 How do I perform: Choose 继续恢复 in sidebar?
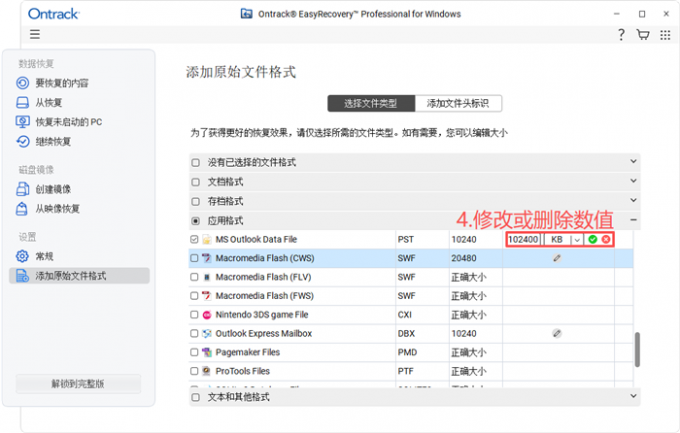(x=43, y=141)
